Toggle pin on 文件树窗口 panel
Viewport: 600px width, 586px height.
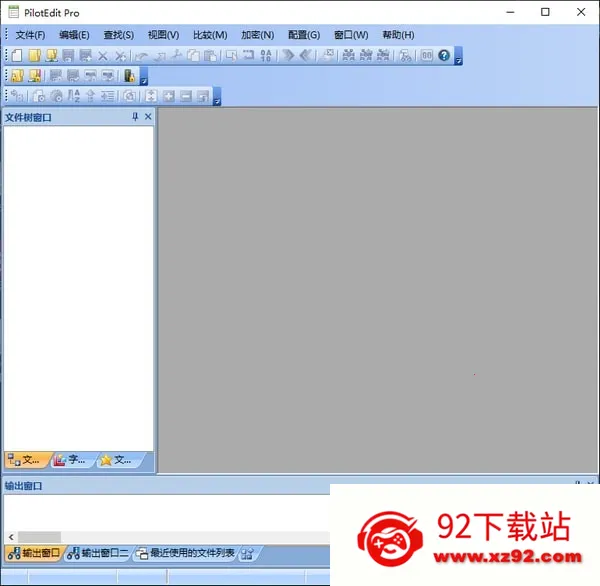click(135, 117)
